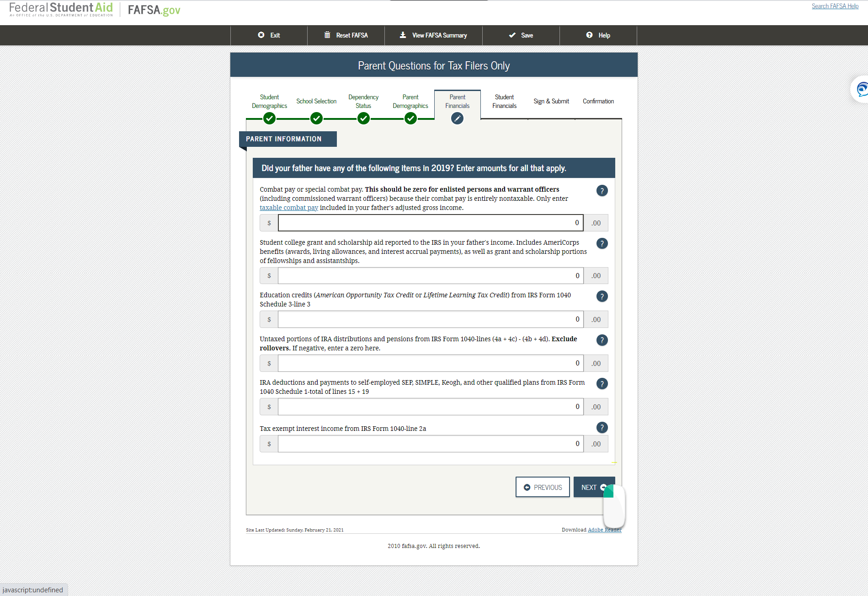Click the green checkmark on Parent Demographics step
Viewport: 868px width, 596px height.
[410, 118]
